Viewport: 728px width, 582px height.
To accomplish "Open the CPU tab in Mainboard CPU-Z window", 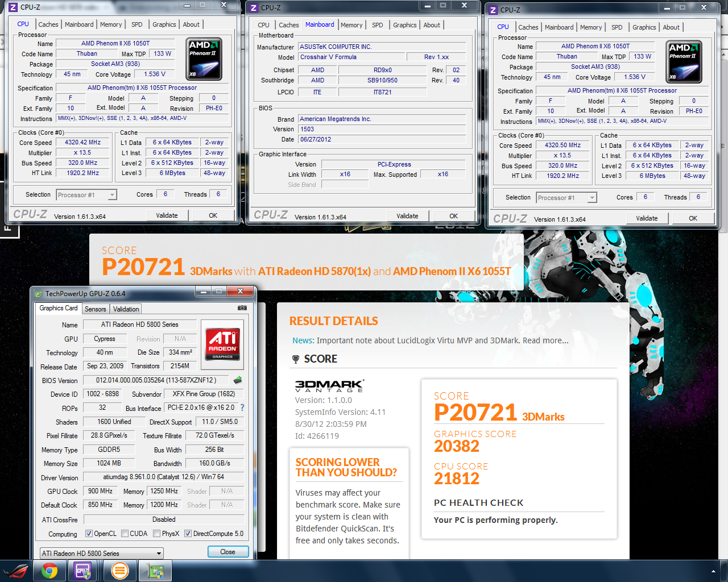I will click(x=263, y=25).
